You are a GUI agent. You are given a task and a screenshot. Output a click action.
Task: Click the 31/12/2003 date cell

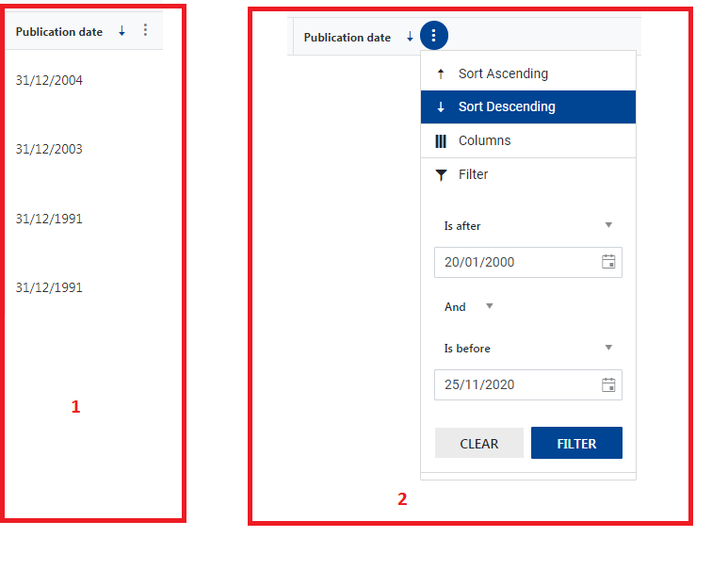(49, 150)
